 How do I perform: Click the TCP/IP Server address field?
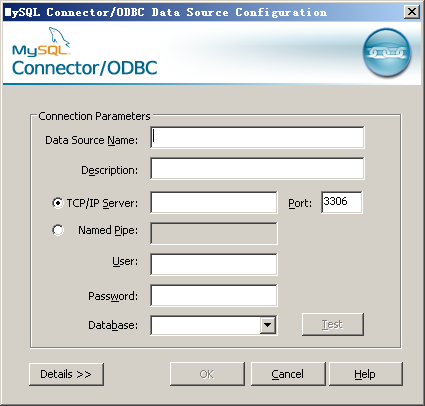(x=214, y=202)
